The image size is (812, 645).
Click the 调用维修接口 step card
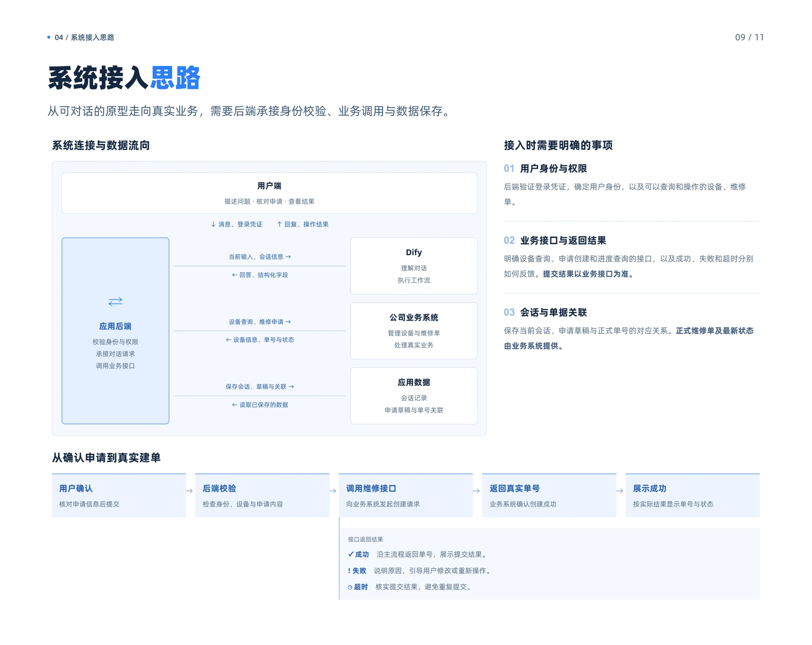[406, 495]
